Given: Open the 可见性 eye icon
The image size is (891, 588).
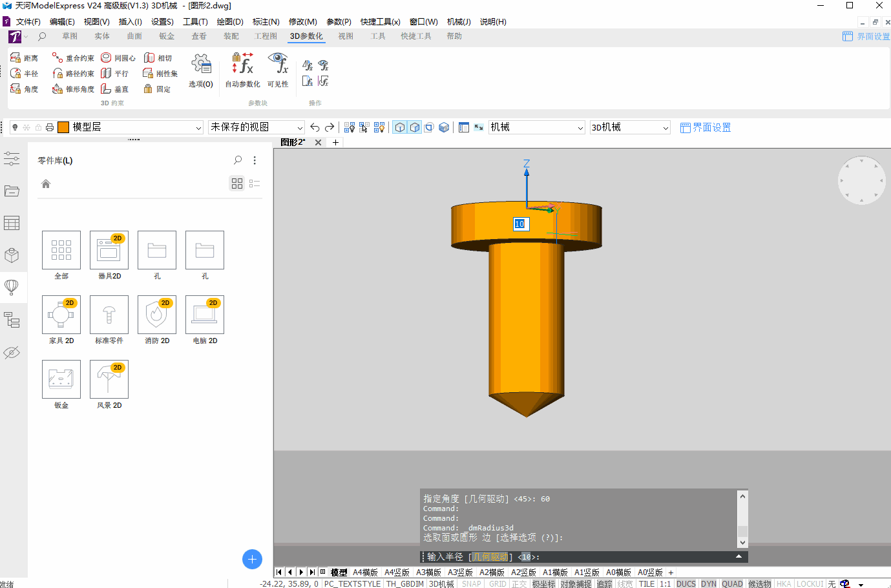Looking at the screenshot, I should coord(278,63).
